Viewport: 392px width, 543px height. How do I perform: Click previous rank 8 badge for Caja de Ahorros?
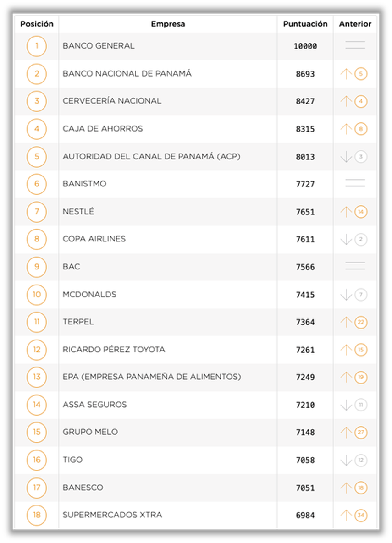click(x=361, y=129)
